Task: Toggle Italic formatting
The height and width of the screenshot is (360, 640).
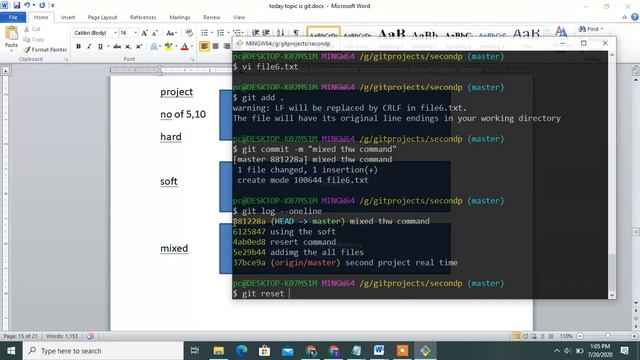Action: coord(89,47)
